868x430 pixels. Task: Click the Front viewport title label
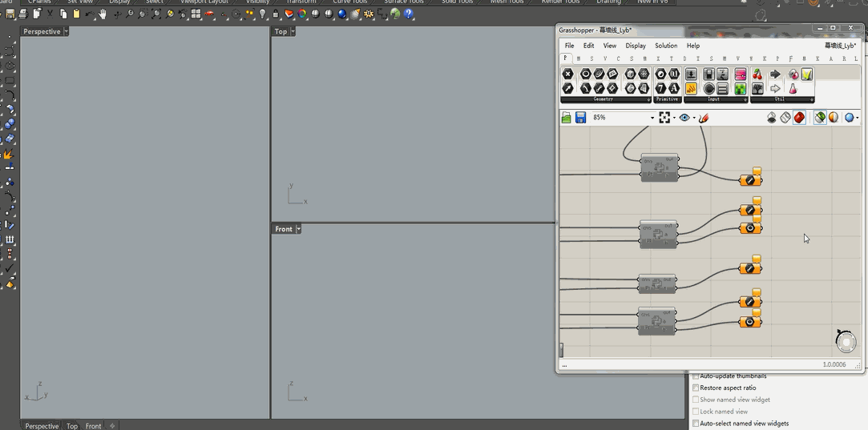pyautogui.click(x=284, y=228)
